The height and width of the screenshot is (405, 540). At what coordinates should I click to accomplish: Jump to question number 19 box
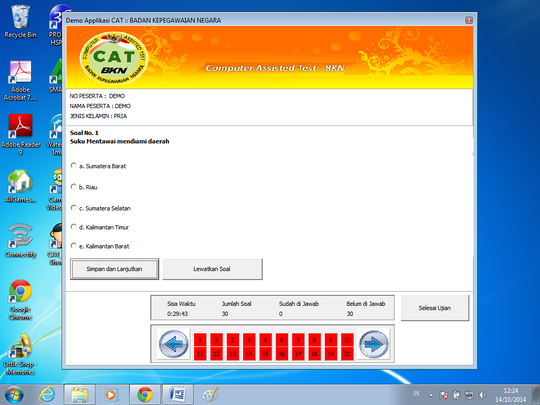(x=331, y=354)
